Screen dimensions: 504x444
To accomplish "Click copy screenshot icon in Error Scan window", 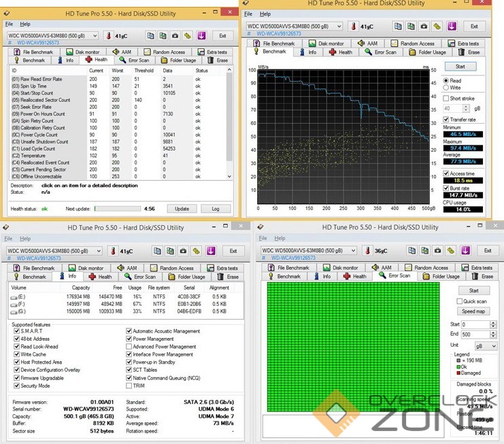I will pyautogui.click(x=424, y=250).
